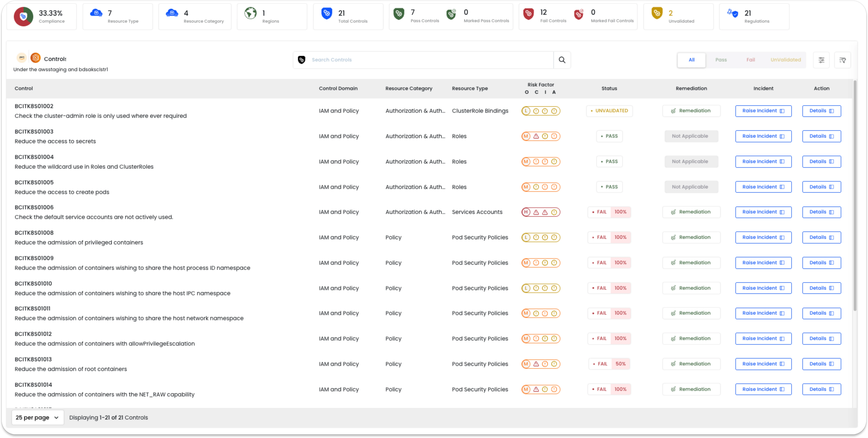This screenshot has width=868, height=438.
Task: Open the 25 per page dropdown
Action: [x=37, y=417]
